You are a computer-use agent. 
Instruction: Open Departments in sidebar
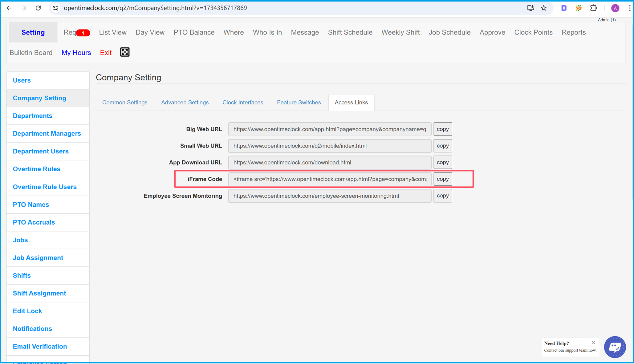tap(48, 116)
